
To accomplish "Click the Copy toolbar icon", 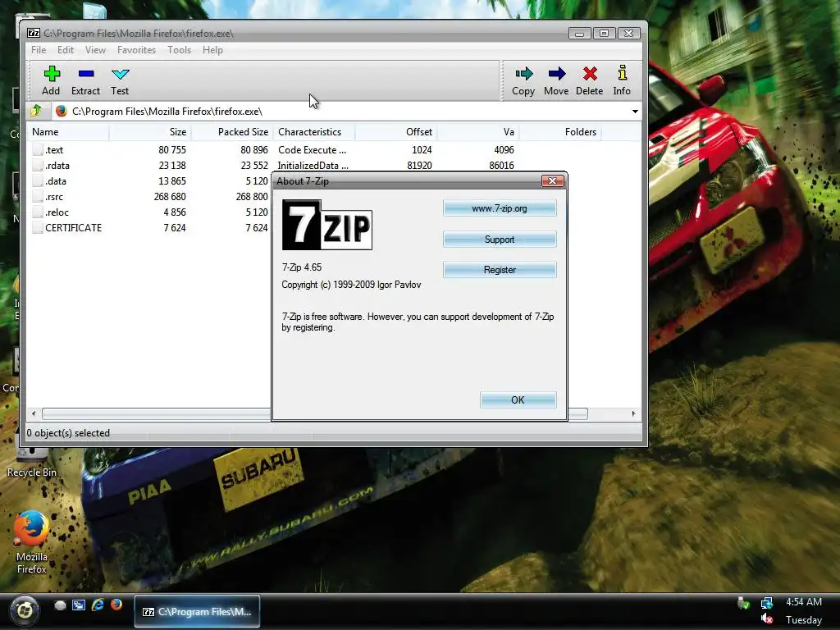I will coord(523,73).
